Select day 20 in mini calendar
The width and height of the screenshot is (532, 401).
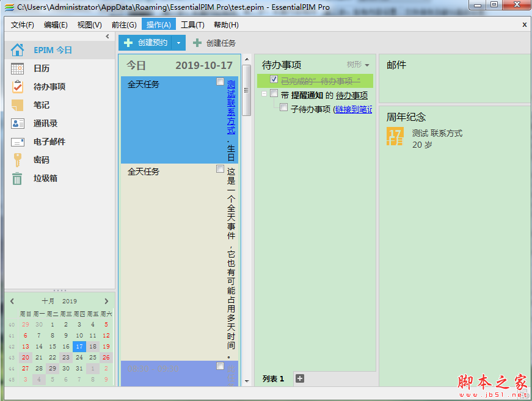point(26,357)
